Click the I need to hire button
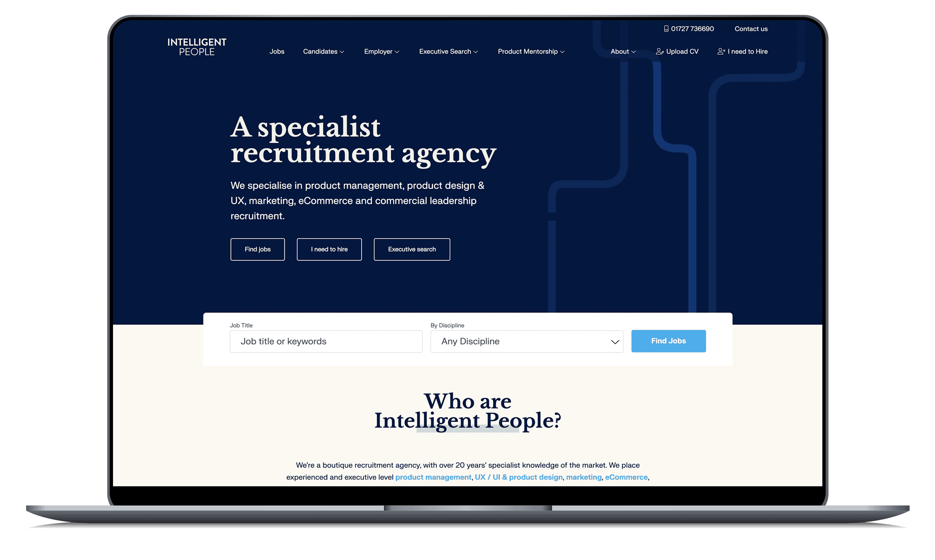935x560 pixels. [330, 249]
